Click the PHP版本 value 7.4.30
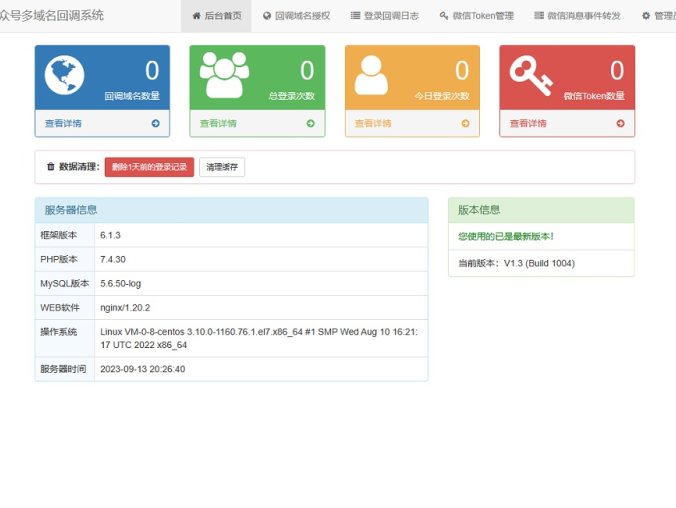The image size is (676, 508). coord(113,260)
